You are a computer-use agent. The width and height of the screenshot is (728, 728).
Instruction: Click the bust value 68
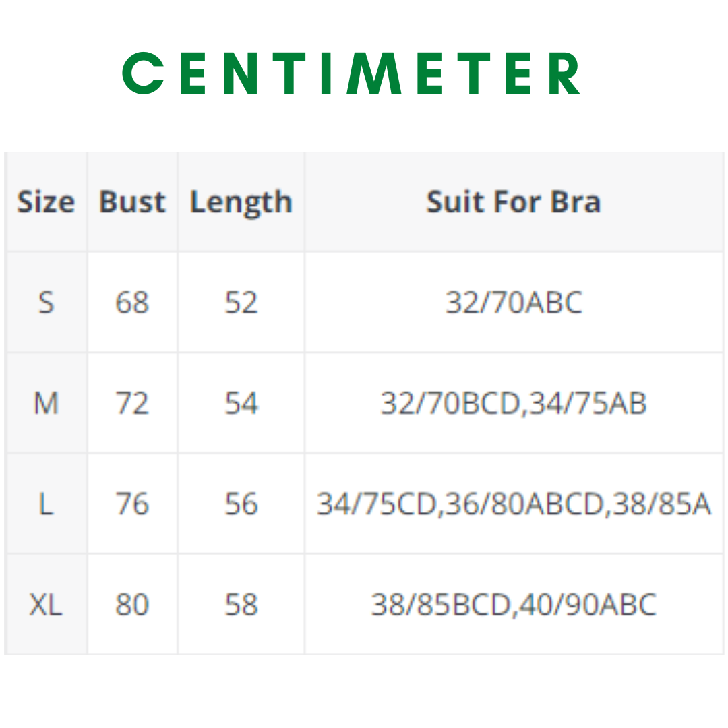(x=132, y=303)
